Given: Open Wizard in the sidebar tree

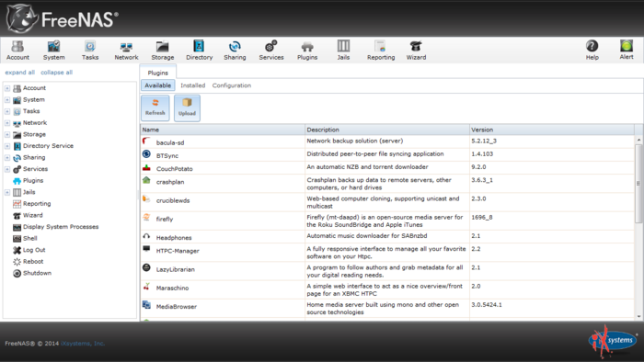Looking at the screenshot, I should pyautogui.click(x=32, y=215).
